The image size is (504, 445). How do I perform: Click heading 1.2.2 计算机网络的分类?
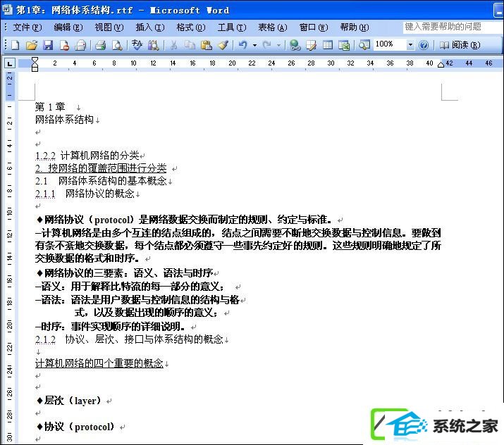point(87,156)
